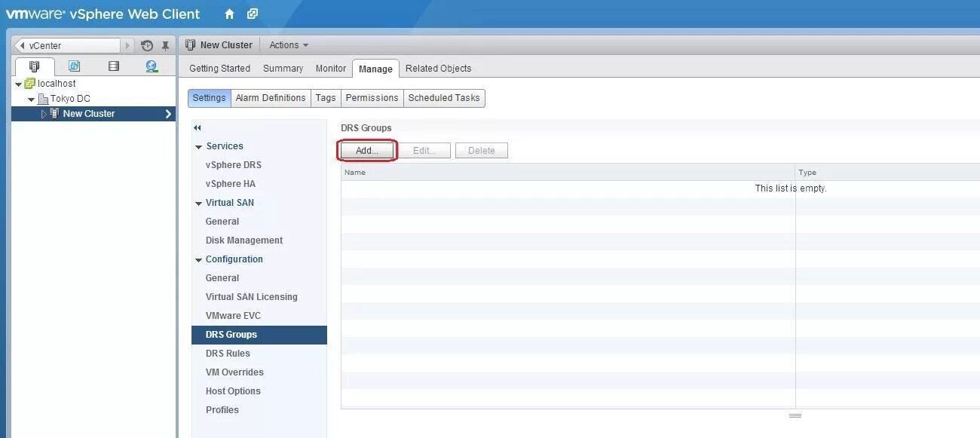Click the forward arrow next to vCenter
The width and height of the screenshot is (980, 438).
click(127, 45)
